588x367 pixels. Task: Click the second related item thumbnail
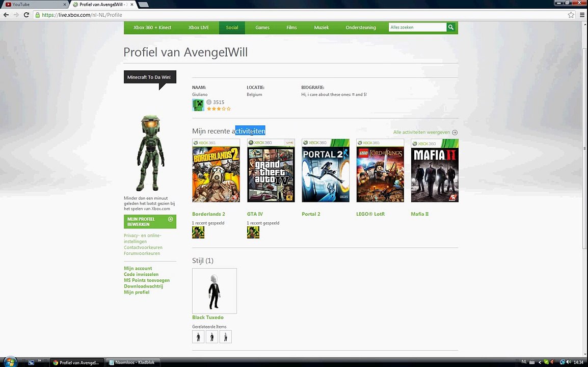[x=212, y=336]
